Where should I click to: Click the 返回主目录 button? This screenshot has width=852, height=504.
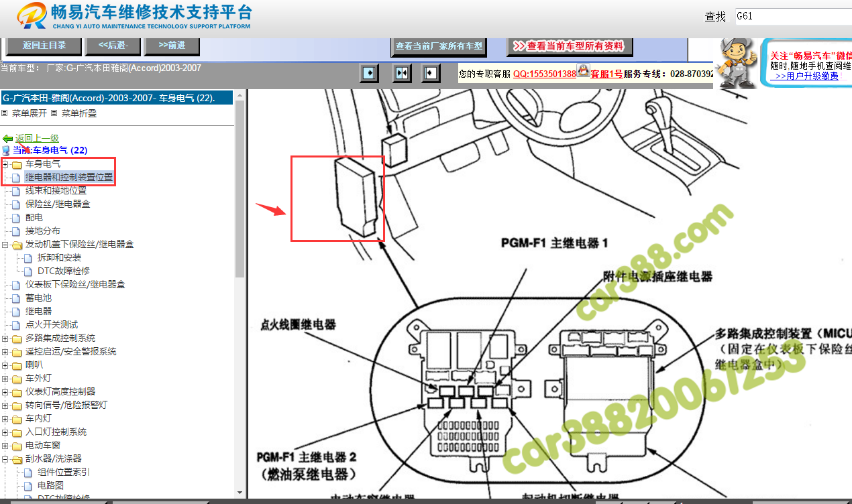tap(44, 46)
